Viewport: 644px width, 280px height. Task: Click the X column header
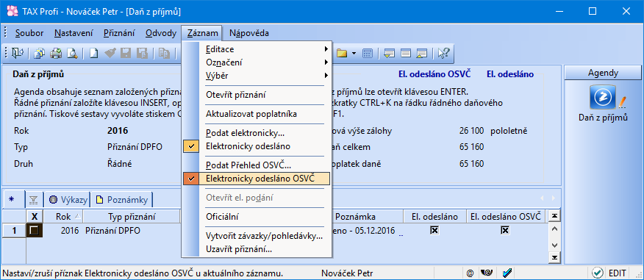point(34,216)
